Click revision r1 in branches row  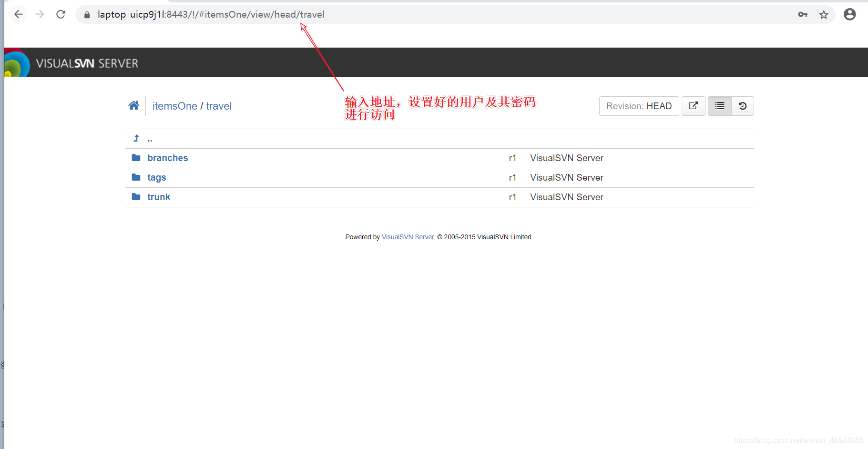click(x=512, y=158)
